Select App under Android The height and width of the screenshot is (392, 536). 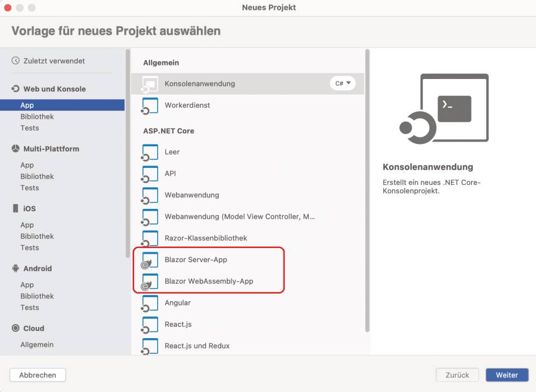(x=27, y=285)
